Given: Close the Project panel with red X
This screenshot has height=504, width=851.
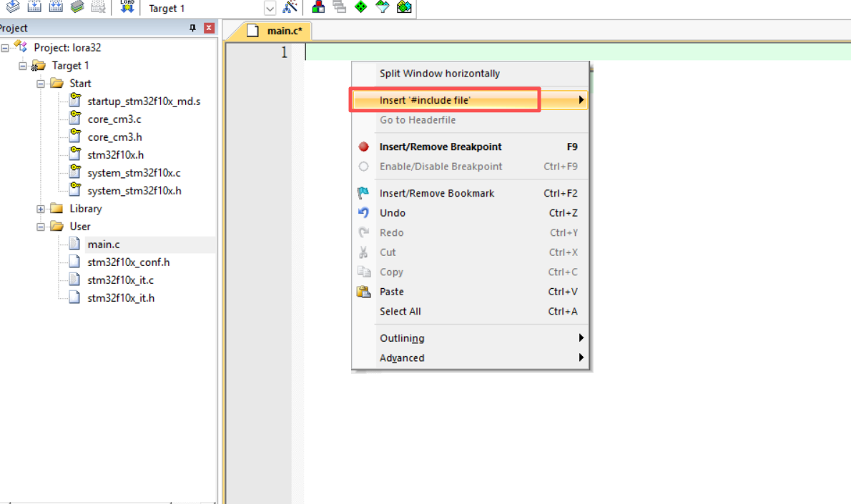Looking at the screenshot, I should (x=209, y=28).
